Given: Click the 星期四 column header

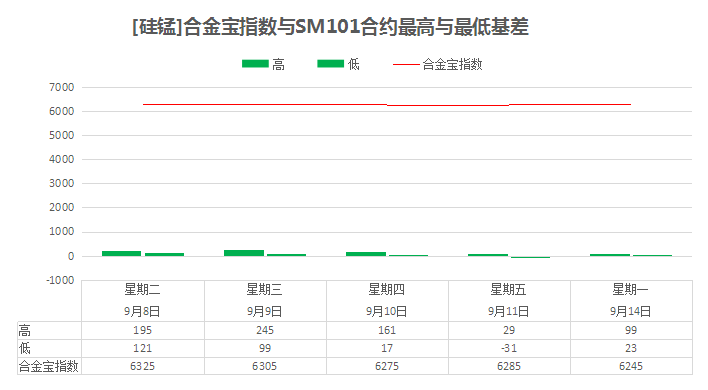Looking at the screenshot, I should tap(387, 290).
